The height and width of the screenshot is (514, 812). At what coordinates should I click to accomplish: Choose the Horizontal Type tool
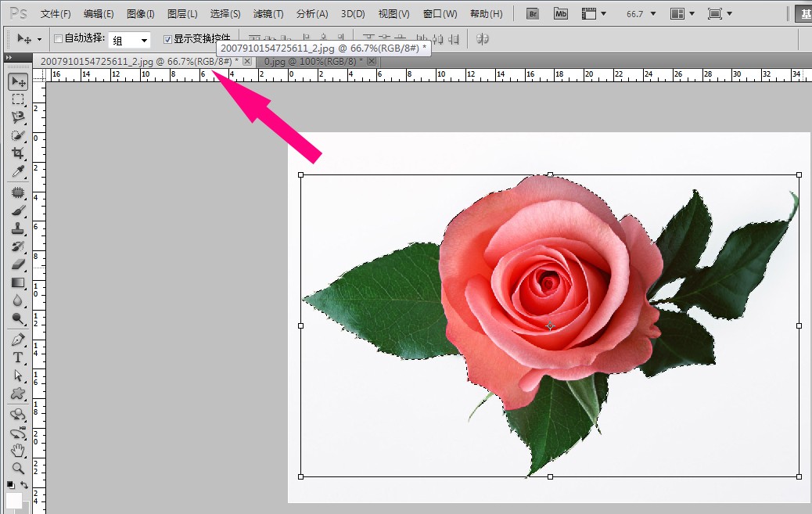[18, 358]
